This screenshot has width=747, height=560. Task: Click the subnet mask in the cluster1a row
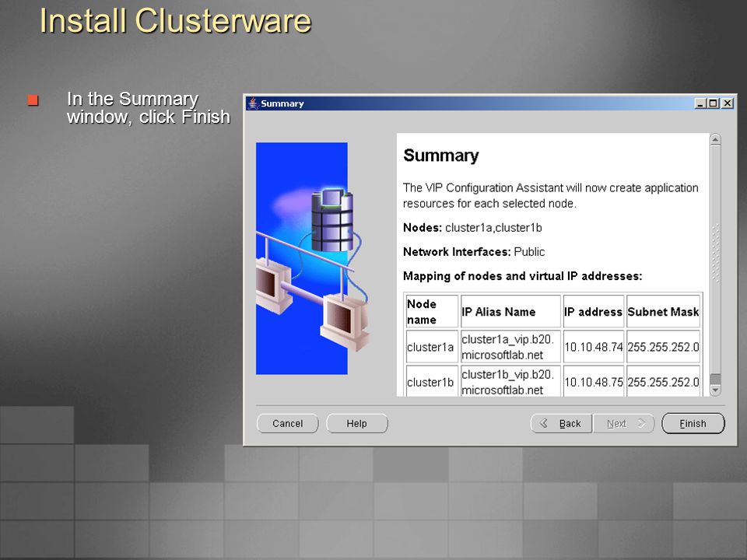click(x=663, y=347)
